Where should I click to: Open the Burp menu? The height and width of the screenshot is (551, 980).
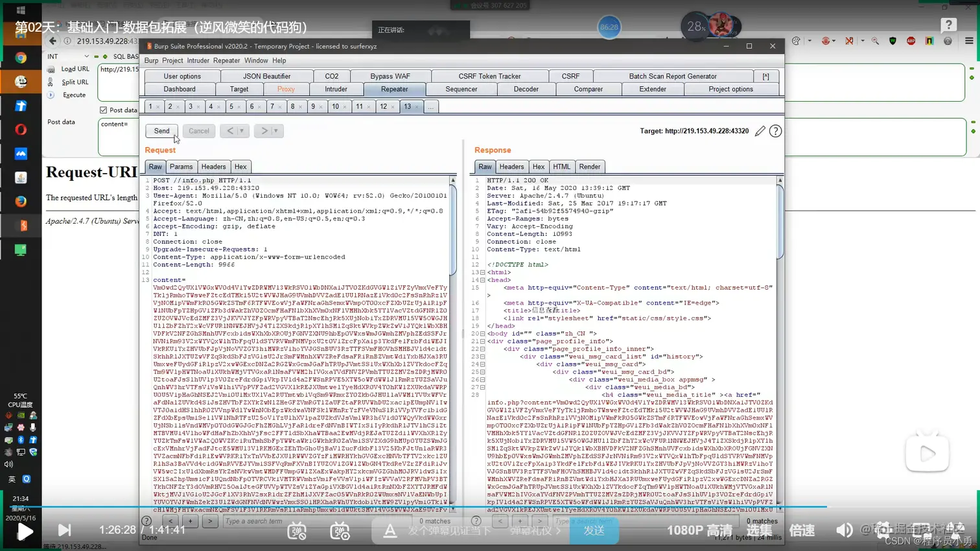pyautogui.click(x=151, y=60)
